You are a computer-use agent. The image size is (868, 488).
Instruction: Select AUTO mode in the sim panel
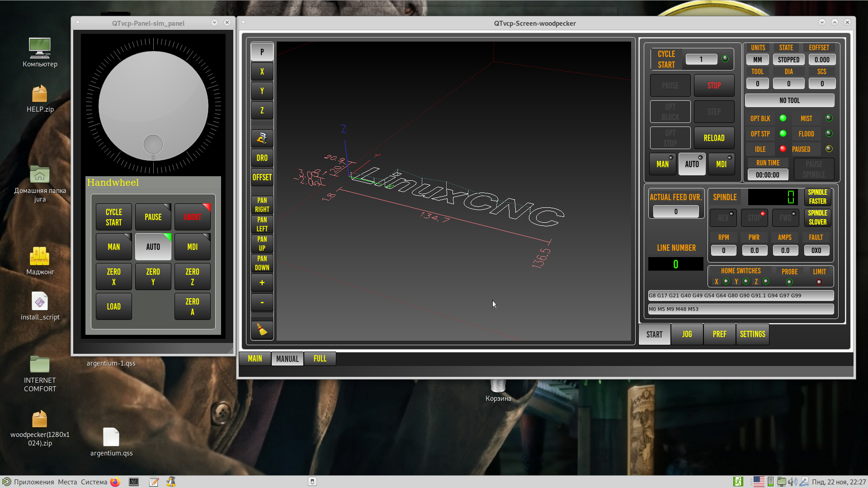click(x=153, y=247)
